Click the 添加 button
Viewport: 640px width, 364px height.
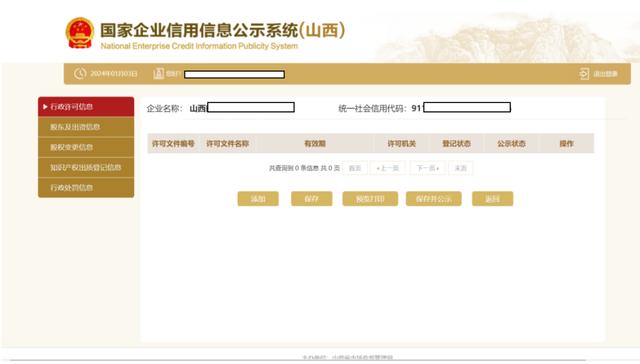click(258, 199)
